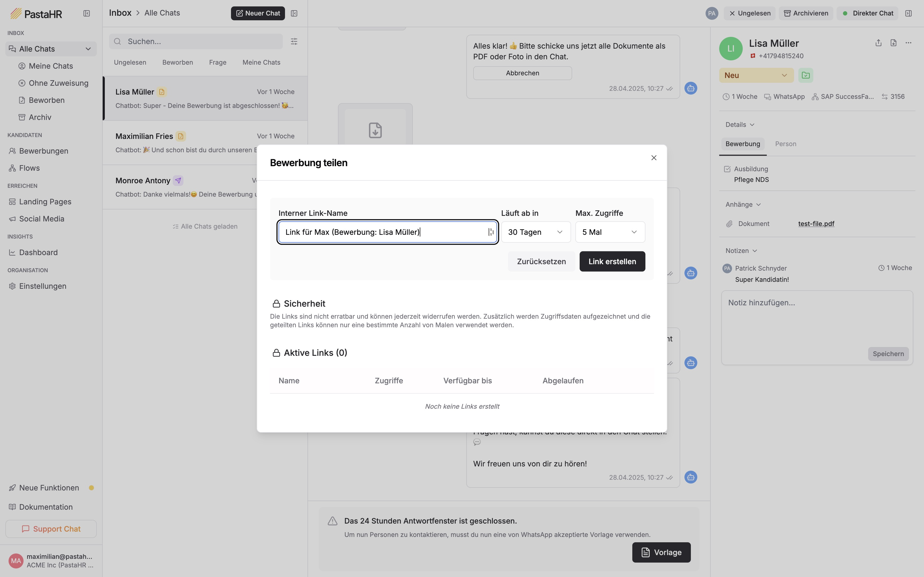Close the Bewerbung teilen dialog
The width and height of the screenshot is (924, 577).
click(x=654, y=158)
